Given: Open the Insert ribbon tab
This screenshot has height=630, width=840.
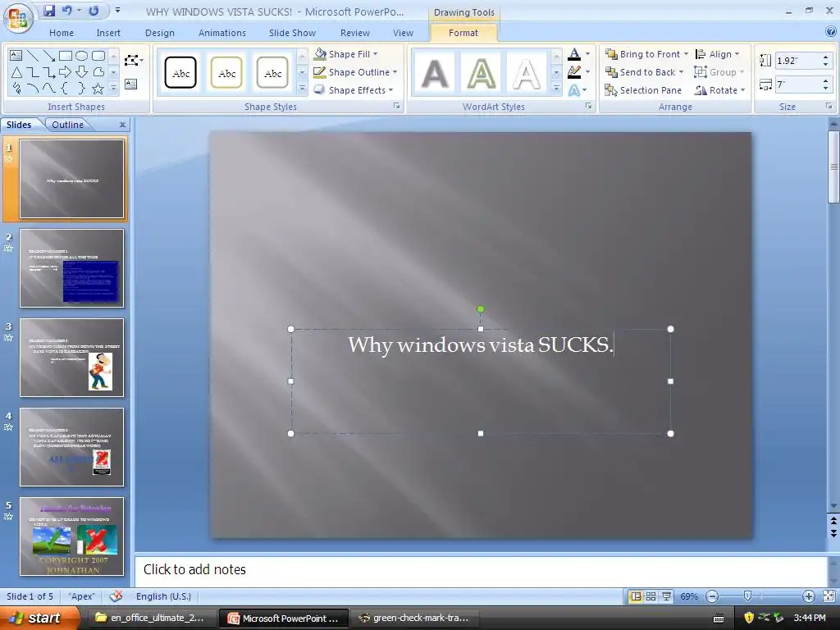Looking at the screenshot, I should point(108,33).
